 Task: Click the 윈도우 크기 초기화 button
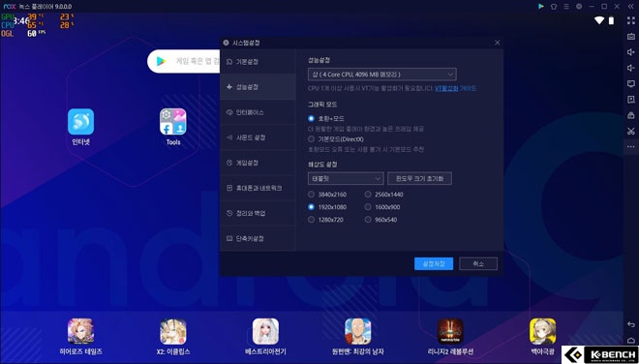[419, 178]
